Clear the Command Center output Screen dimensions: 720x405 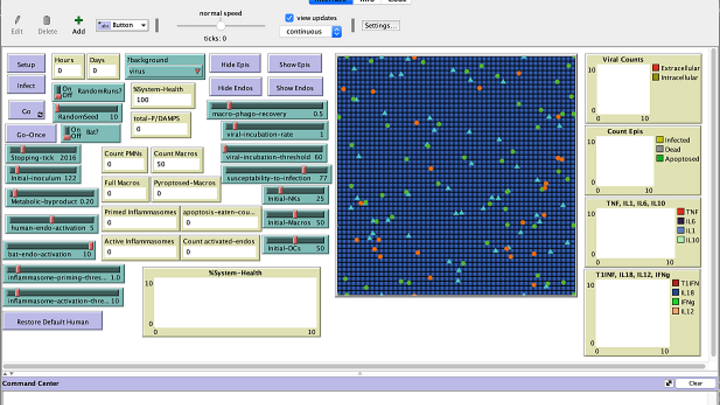tap(694, 383)
